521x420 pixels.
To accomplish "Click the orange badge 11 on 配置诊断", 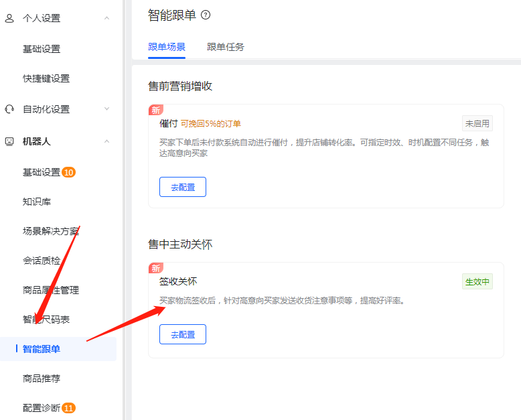I will pos(69,408).
